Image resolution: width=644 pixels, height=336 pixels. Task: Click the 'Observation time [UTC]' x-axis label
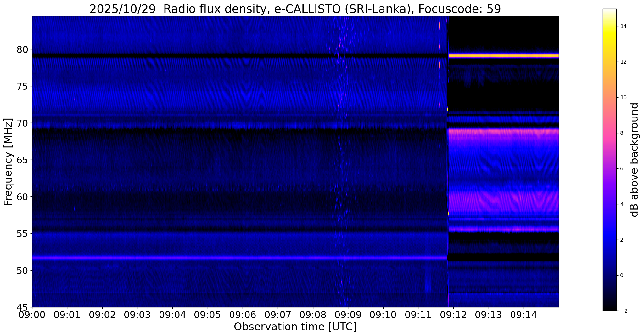(x=295, y=327)
